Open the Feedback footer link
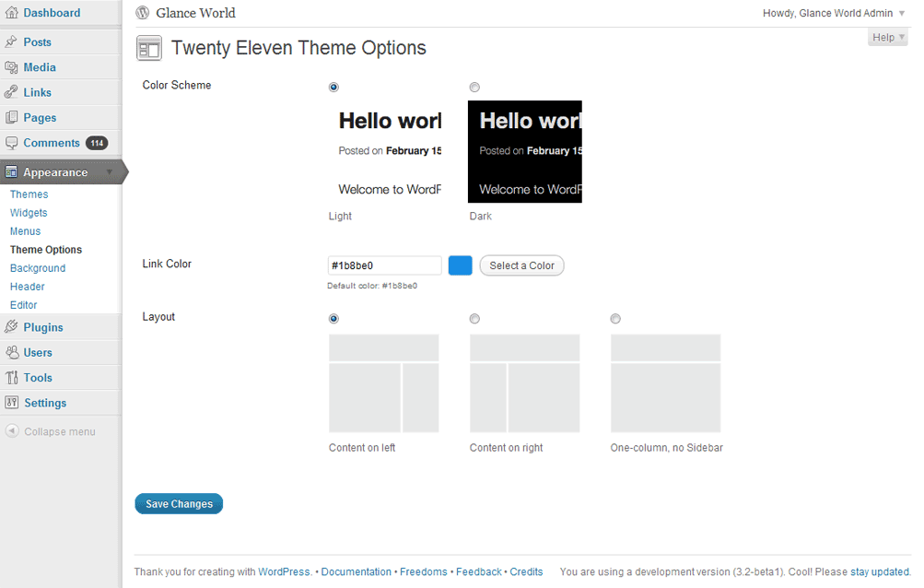Viewport: 924px width, 588px height. (478, 571)
